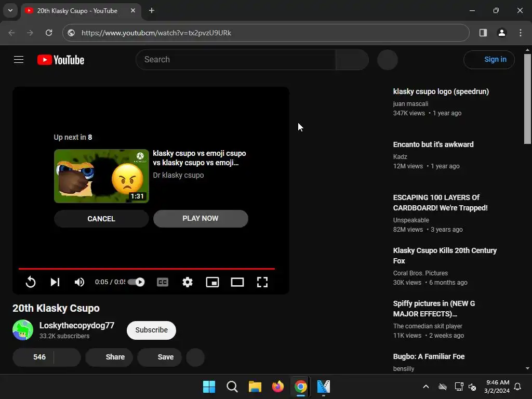The image size is (532, 399).
Task: Toggle the autoplay switch
Action: coord(136,282)
